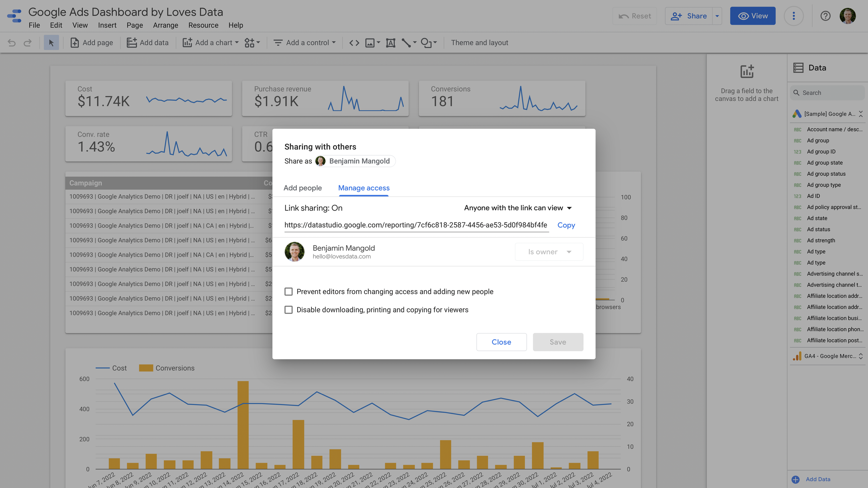The width and height of the screenshot is (868, 488).
Task: Open the Resource menu
Action: 203,25
